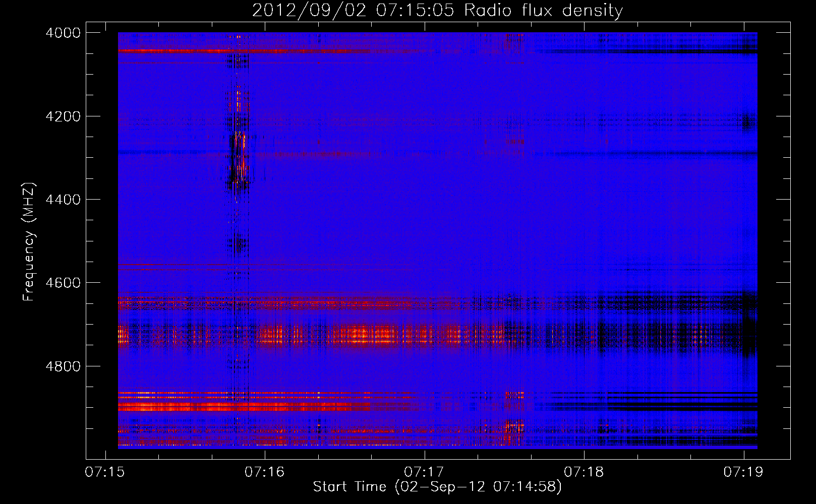Select the 4600 frequency tick label
The image size is (816, 504).
(x=63, y=283)
